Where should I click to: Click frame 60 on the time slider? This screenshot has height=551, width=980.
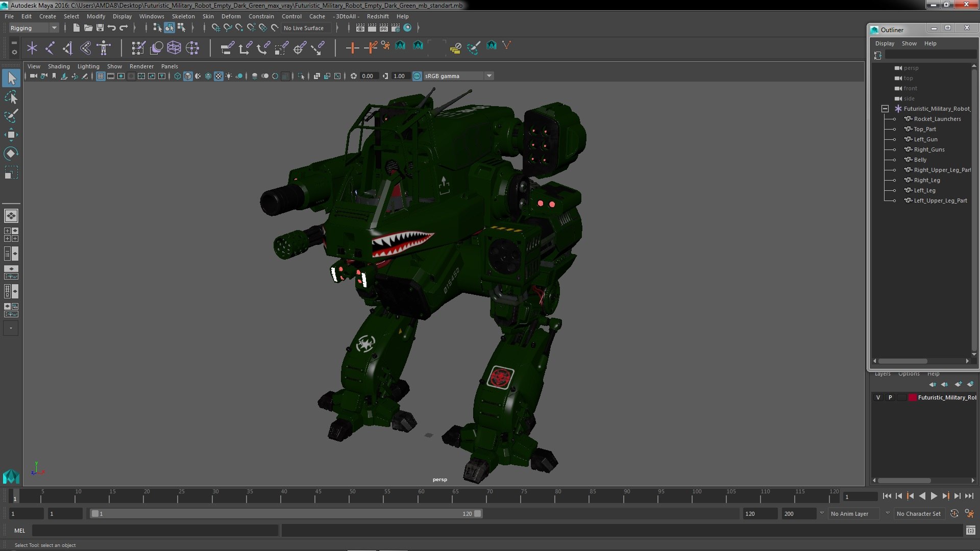421,496
